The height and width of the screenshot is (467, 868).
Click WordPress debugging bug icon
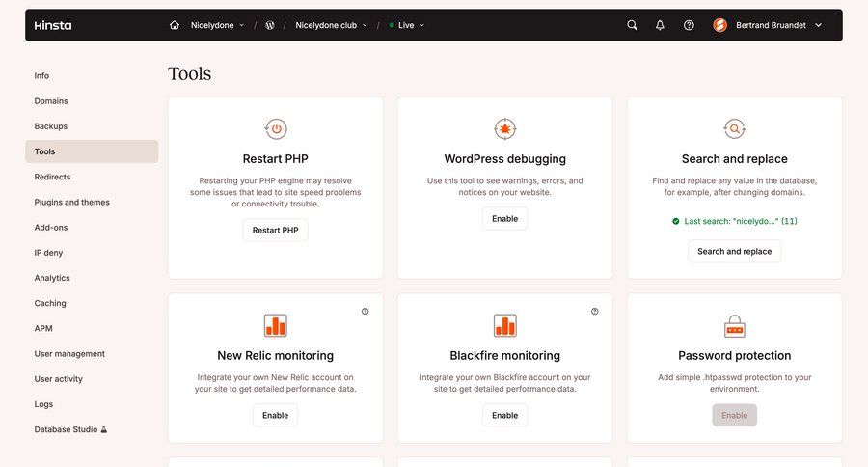pos(504,129)
